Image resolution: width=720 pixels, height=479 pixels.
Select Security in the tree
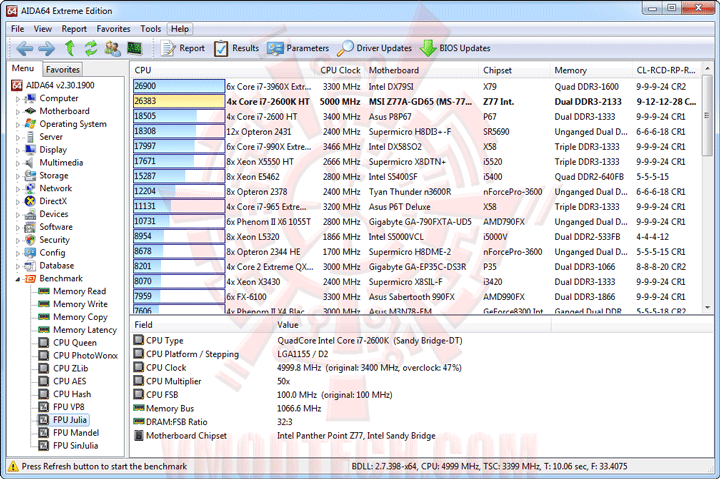(x=47, y=239)
